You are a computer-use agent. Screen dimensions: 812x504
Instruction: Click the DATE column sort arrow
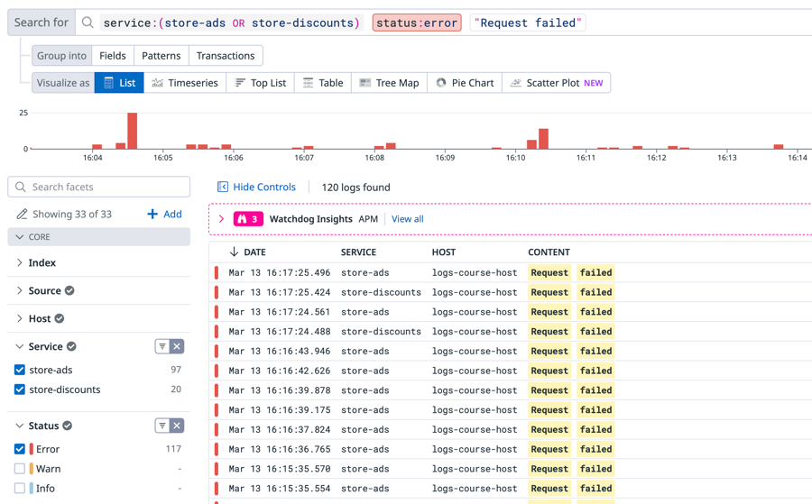(234, 252)
